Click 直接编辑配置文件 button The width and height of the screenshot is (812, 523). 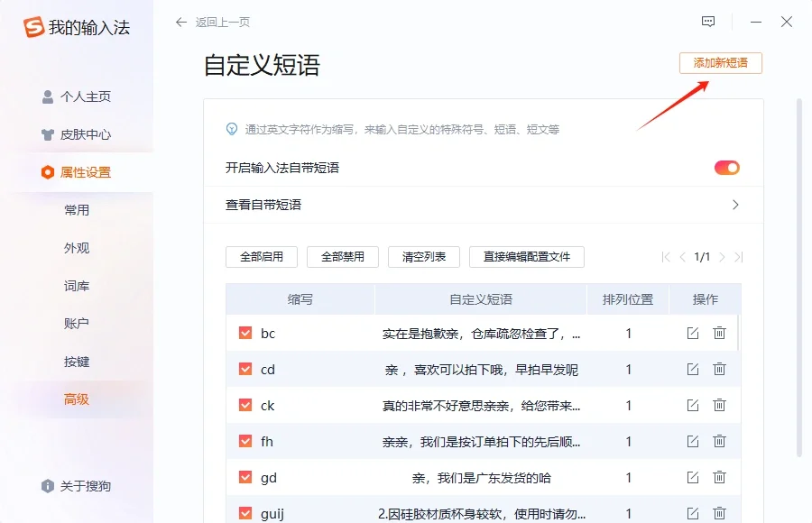click(x=527, y=257)
